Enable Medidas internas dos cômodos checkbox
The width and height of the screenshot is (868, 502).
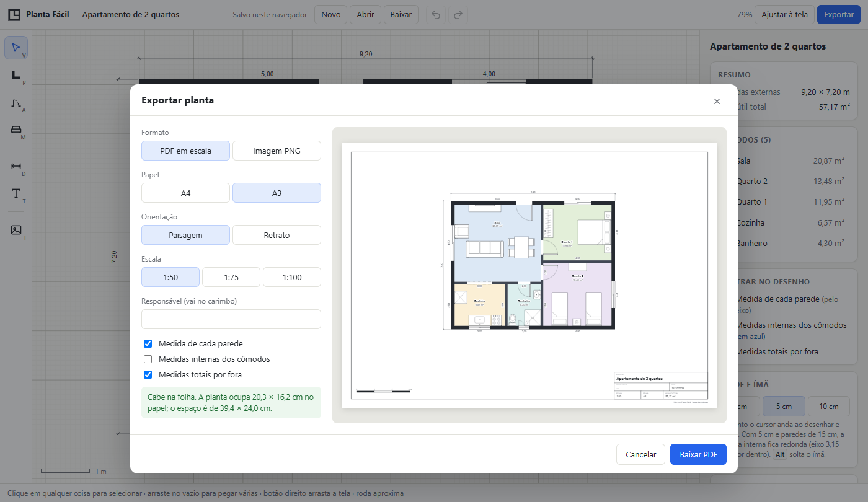(148, 359)
